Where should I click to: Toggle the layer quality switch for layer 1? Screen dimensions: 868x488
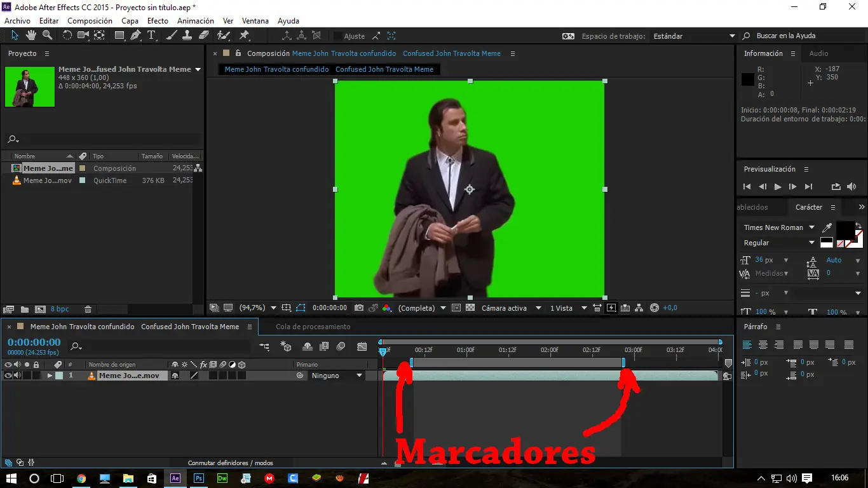point(194,376)
